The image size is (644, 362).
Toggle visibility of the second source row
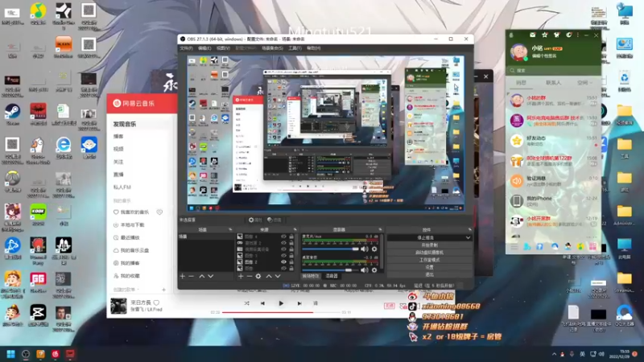coord(283,243)
